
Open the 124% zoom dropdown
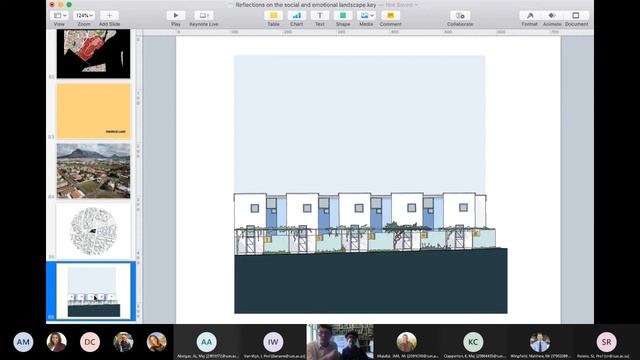[84, 16]
